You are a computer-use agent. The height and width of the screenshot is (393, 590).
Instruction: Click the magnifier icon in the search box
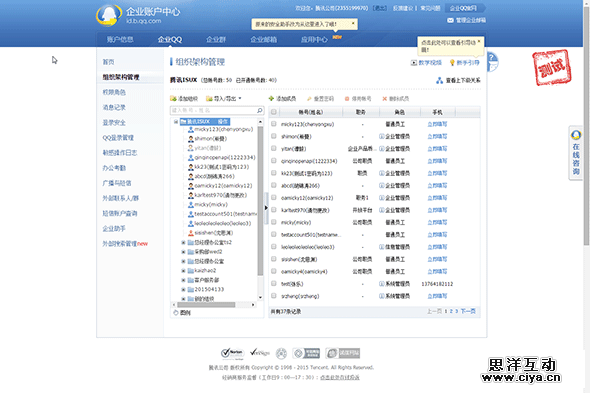pos(260,110)
